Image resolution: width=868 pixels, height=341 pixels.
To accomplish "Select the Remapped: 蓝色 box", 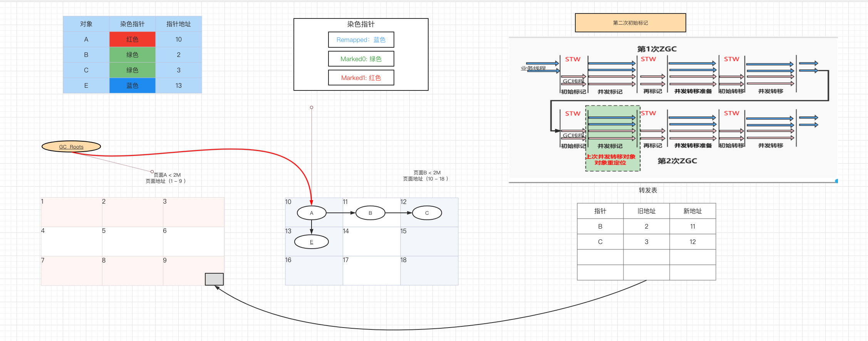I will (x=361, y=40).
